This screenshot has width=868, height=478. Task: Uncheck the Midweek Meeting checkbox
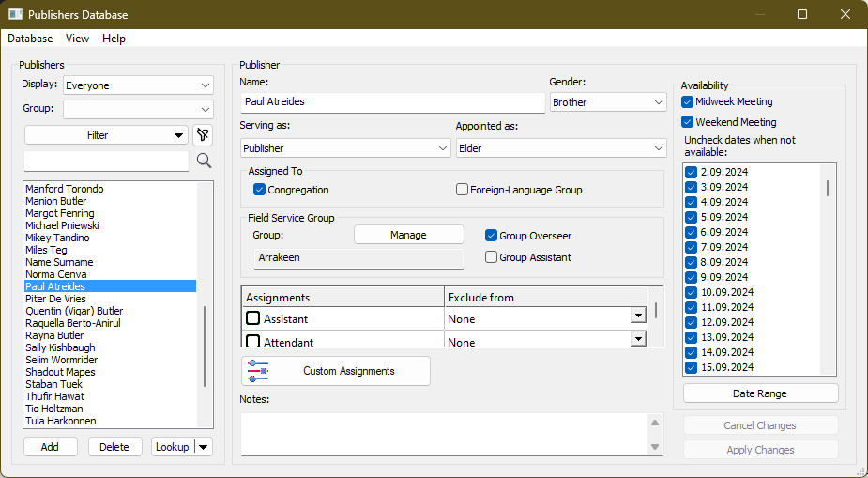coord(688,101)
